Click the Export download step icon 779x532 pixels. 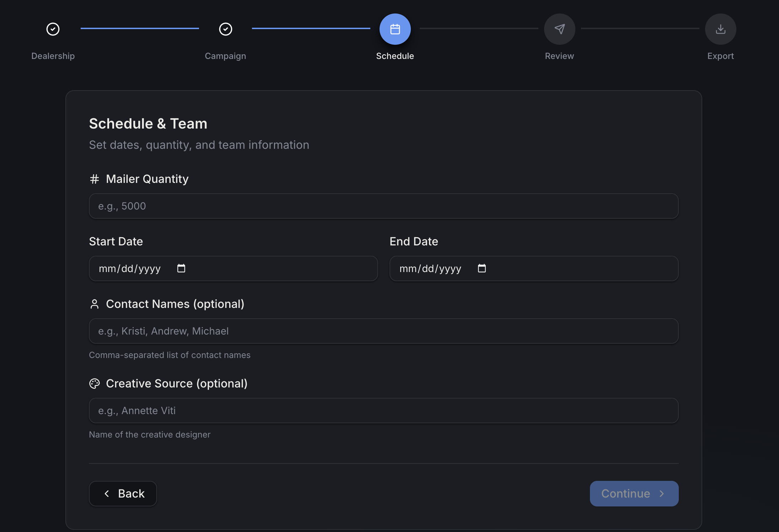721,29
